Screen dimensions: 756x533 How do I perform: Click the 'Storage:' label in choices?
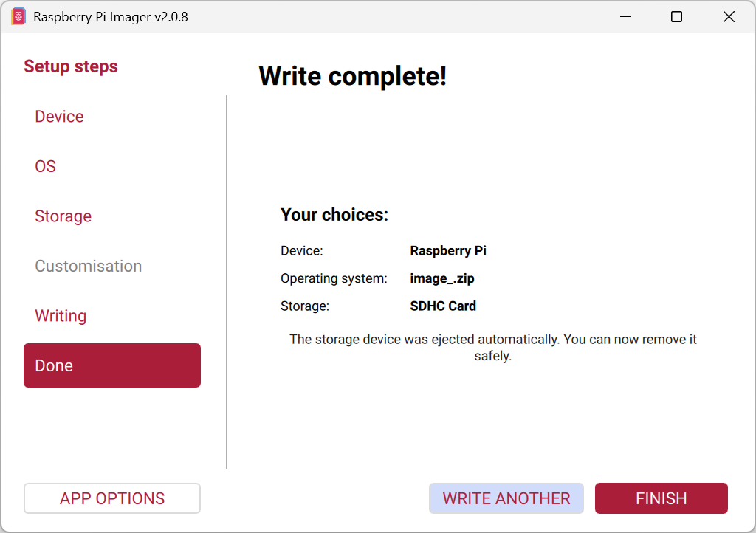coord(305,306)
